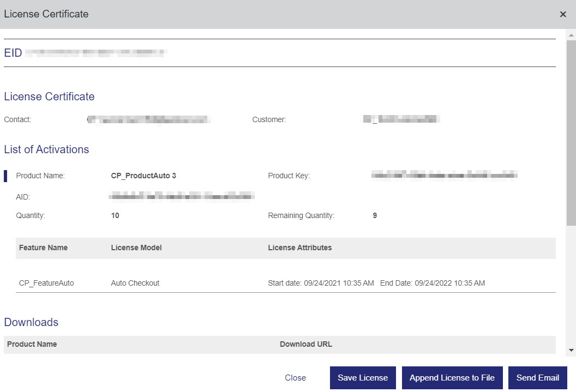Screen dimensions: 576x392
Task: Click the blurred Contact email value
Action: pyautogui.click(x=148, y=119)
